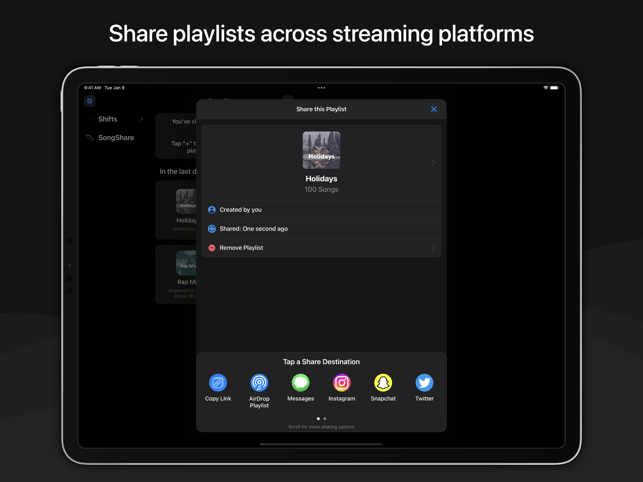Open the Holidays playlist cover thumbnail
This screenshot has height=482, width=643.
322,150
